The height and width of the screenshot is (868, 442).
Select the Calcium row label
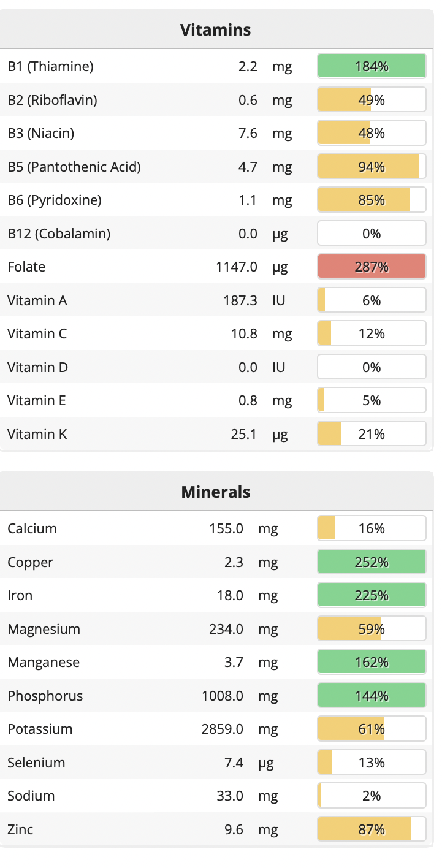click(32, 528)
